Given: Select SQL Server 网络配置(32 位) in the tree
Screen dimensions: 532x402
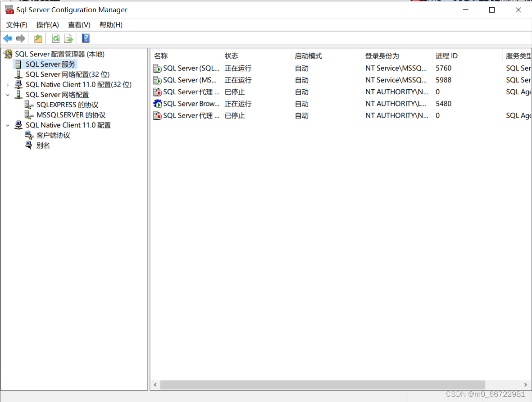Looking at the screenshot, I should pyautogui.click(x=68, y=74).
